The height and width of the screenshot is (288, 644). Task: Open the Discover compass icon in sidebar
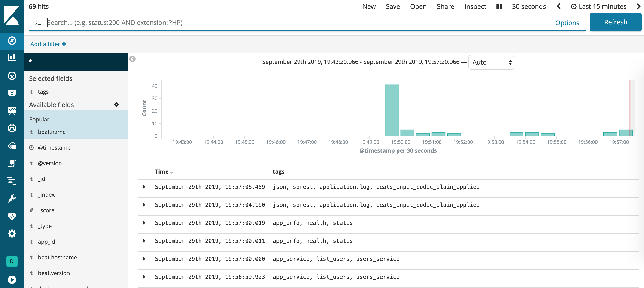[12, 41]
